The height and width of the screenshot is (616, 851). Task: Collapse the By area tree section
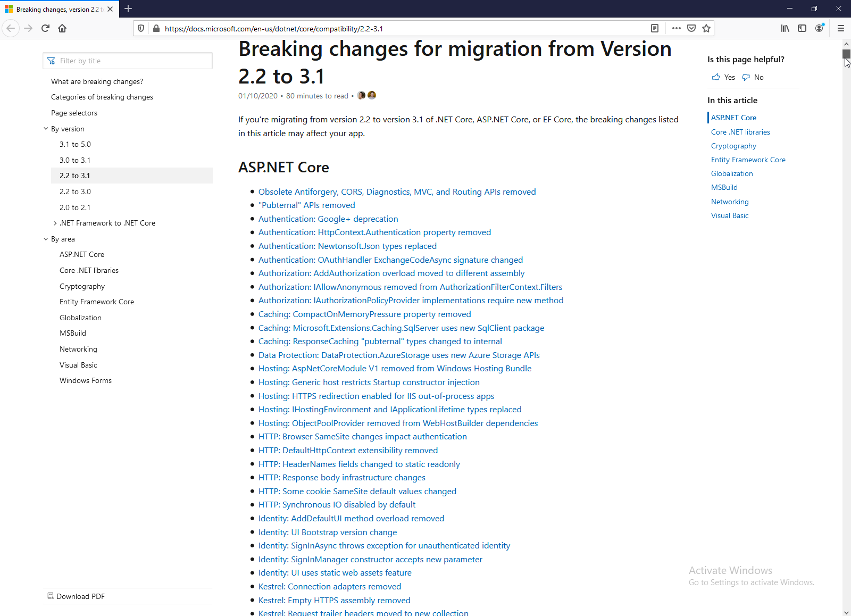click(x=46, y=239)
